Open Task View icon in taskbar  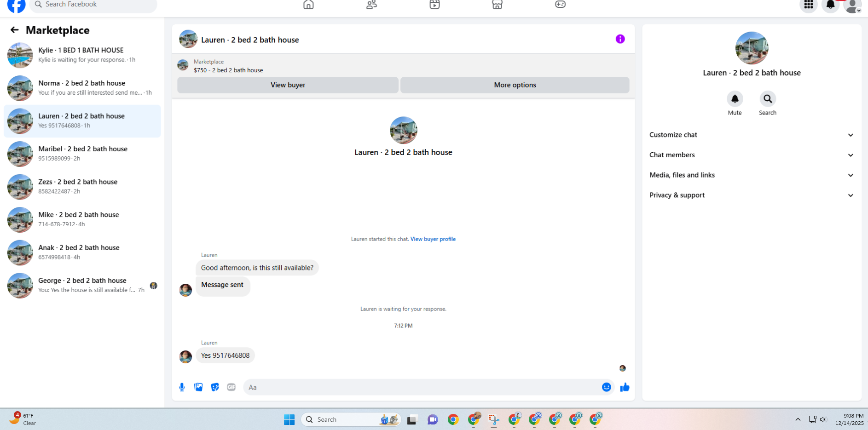412,419
